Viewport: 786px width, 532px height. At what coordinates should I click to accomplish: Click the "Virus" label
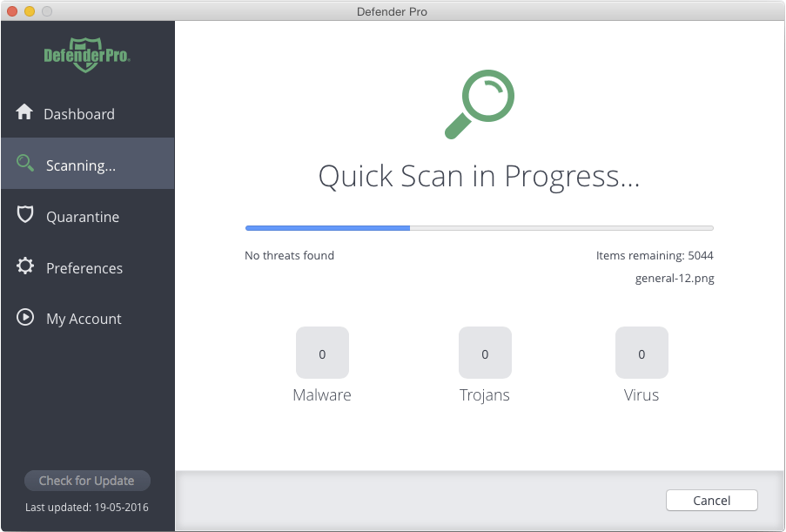642,395
